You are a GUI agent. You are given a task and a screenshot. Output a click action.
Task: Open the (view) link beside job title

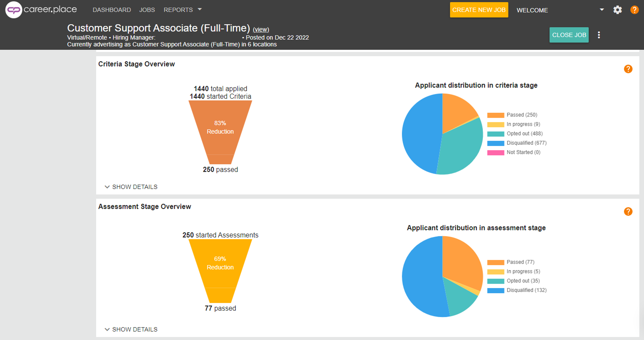click(261, 30)
